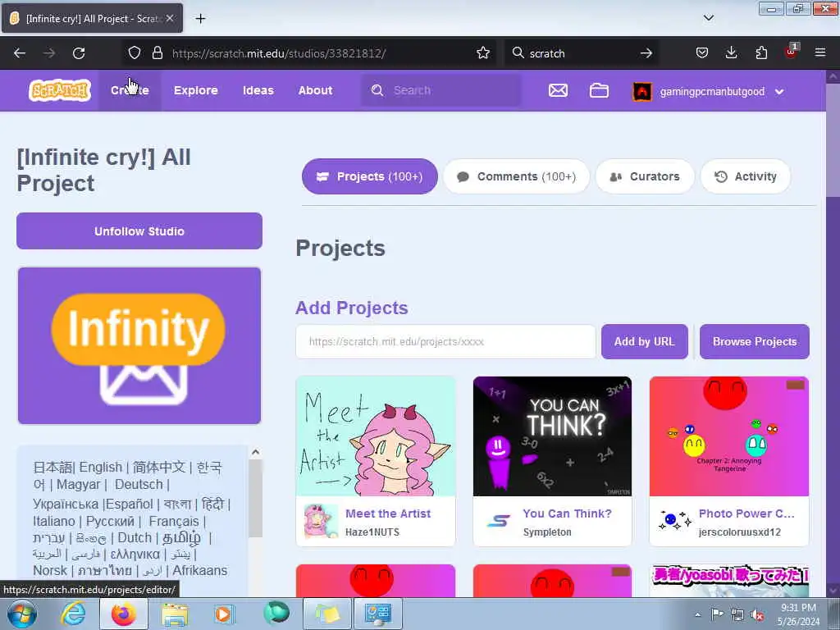Open the Photo Power C... project thumbnail
840x630 pixels.
729,436
